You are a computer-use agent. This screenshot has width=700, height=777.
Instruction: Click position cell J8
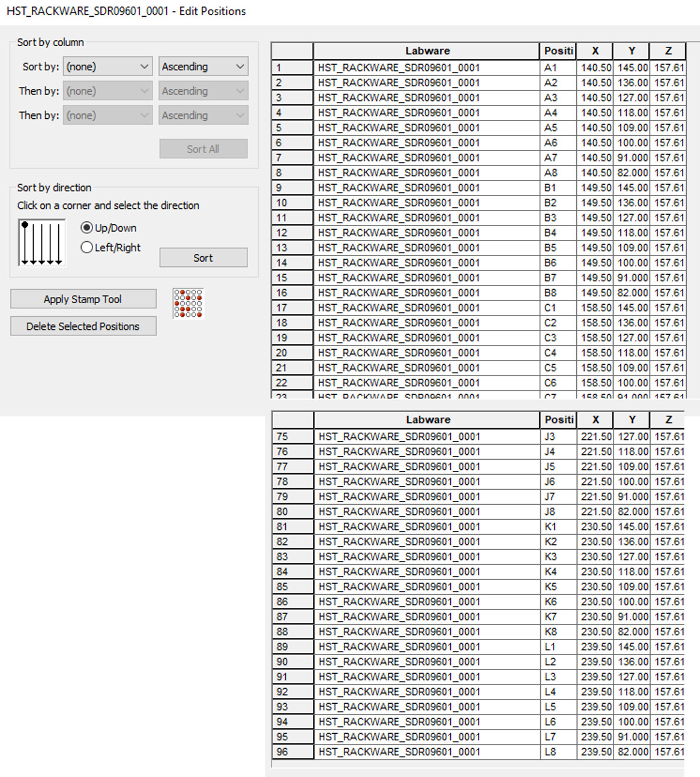[x=559, y=512]
